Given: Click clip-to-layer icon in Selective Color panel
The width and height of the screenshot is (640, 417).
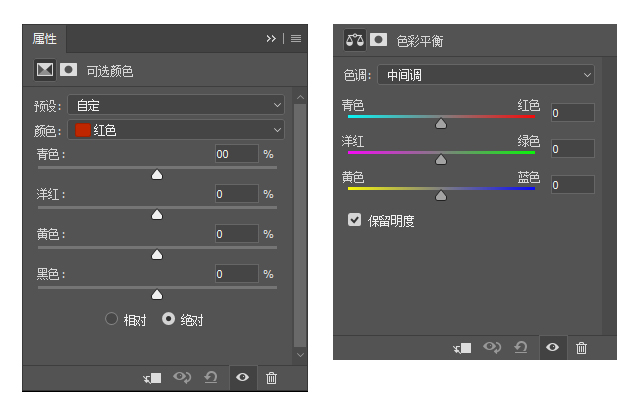Looking at the screenshot, I should [152, 378].
